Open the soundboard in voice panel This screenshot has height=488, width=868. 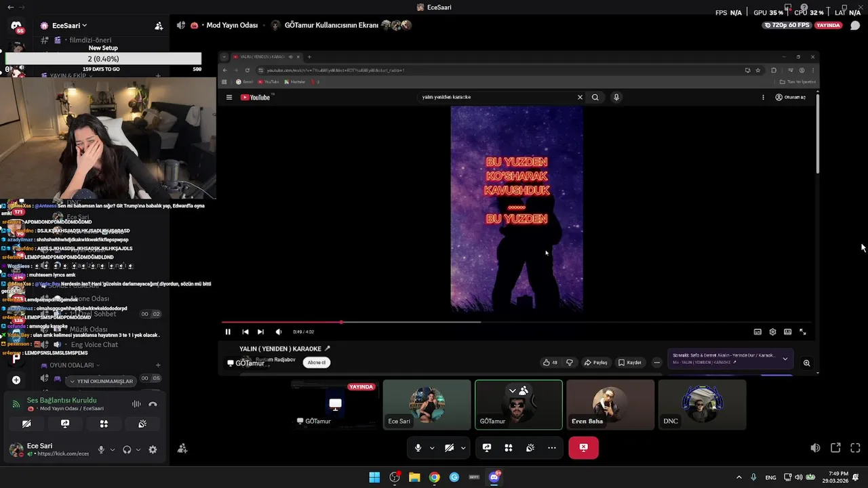coord(142,424)
